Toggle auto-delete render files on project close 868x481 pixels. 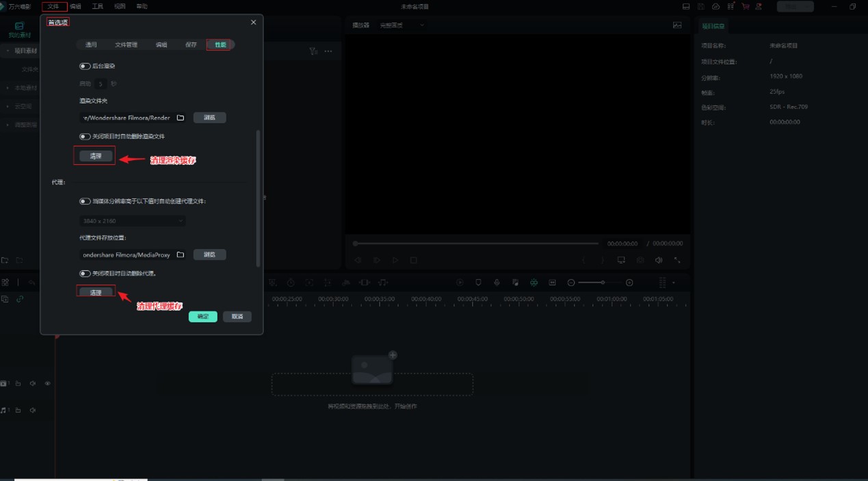[x=85, y=136]
